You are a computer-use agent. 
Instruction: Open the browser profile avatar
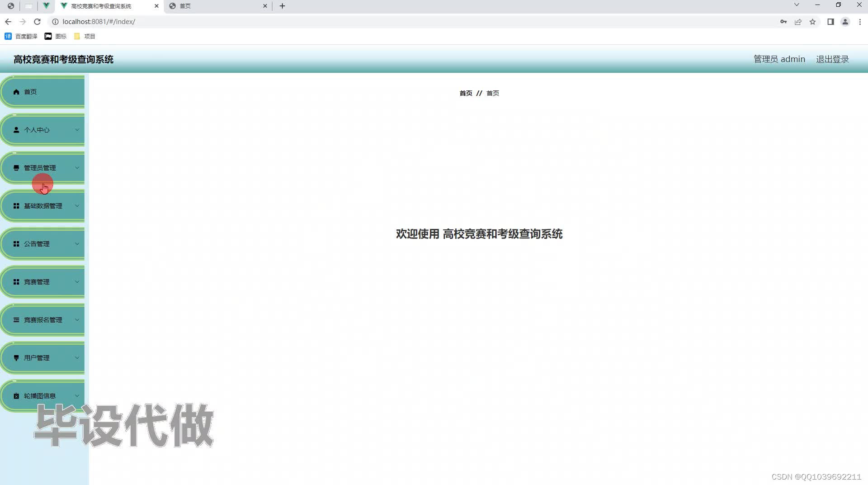pyautogui.click(x=845, y=22)
